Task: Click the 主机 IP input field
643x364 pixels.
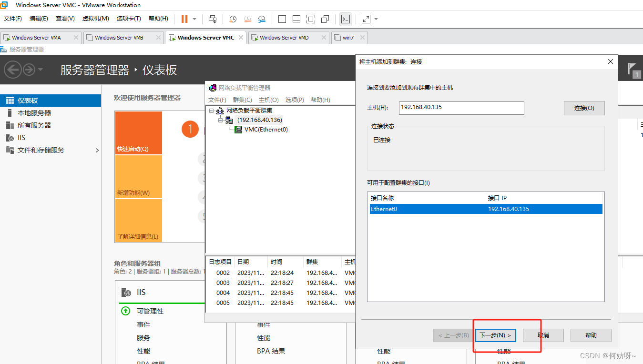Action: pyautogui.click(x=461, y=108)
